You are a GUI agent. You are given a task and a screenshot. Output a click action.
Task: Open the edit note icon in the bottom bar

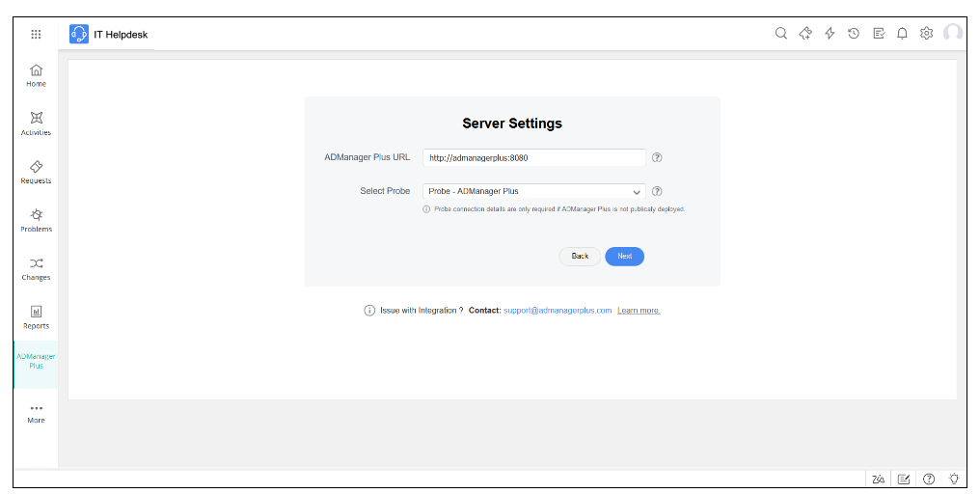904,479
